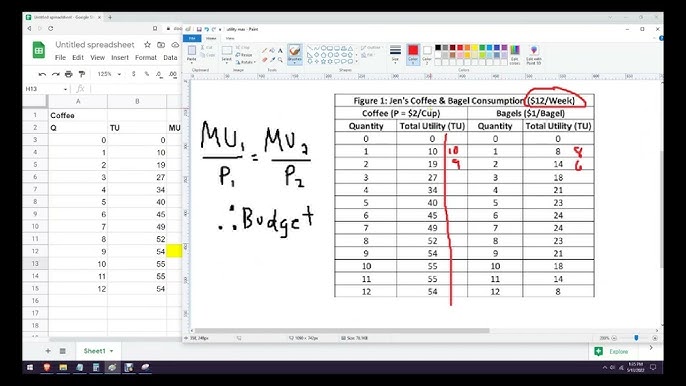Viewport: 686px width, 386px height.
Task: Click the Explore button in Sheets
Action: click(x=612, y=351)
